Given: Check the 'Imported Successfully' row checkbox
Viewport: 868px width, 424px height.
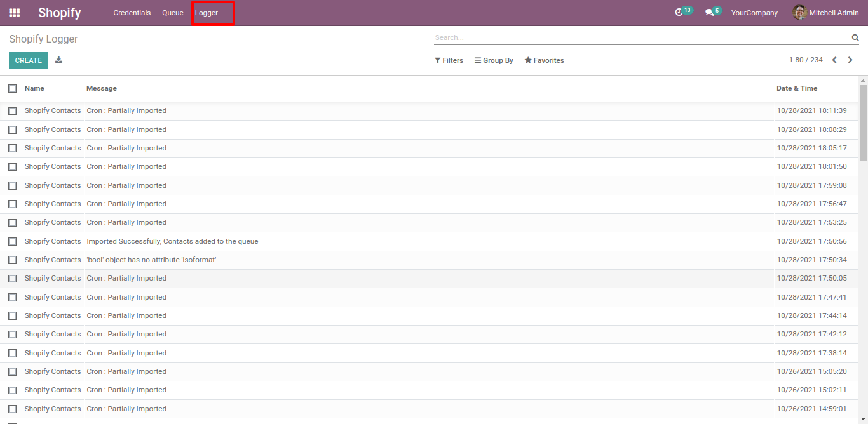Looking at the screenshot, I should (x=12, y=241).
